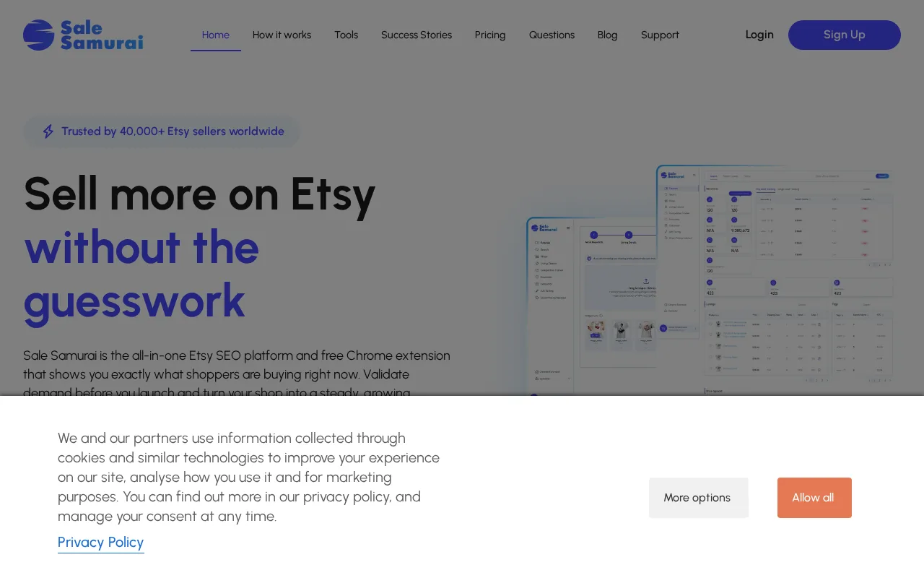Click the Sale Samurai logo
The height and width of the screenshot is (578, 924).
(83, 35)
